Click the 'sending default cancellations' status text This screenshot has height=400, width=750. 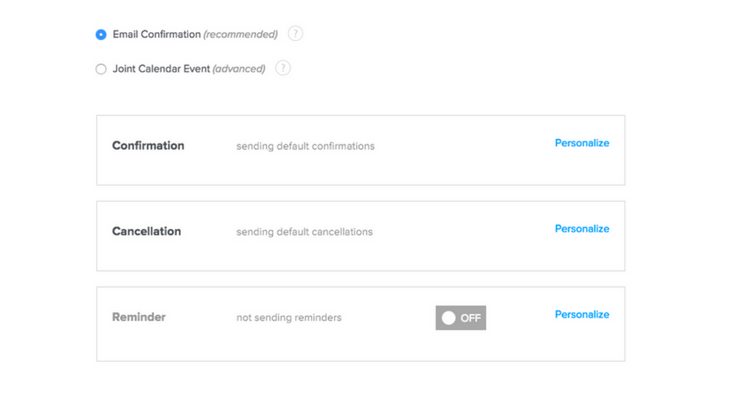coord(304,232)
